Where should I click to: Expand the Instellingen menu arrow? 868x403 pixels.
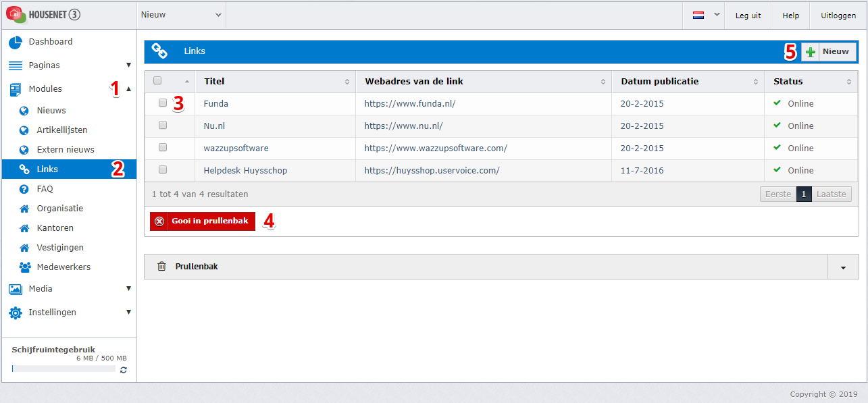point(128,313)
